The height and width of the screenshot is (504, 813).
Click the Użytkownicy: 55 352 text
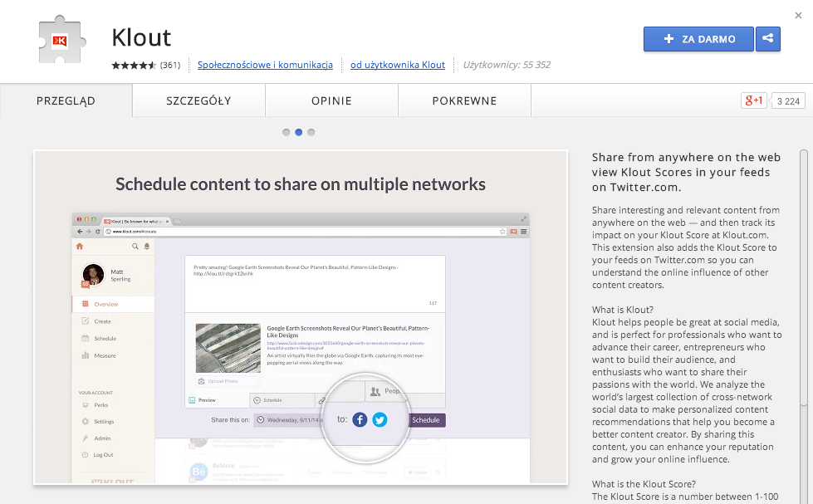click(507, 65)
